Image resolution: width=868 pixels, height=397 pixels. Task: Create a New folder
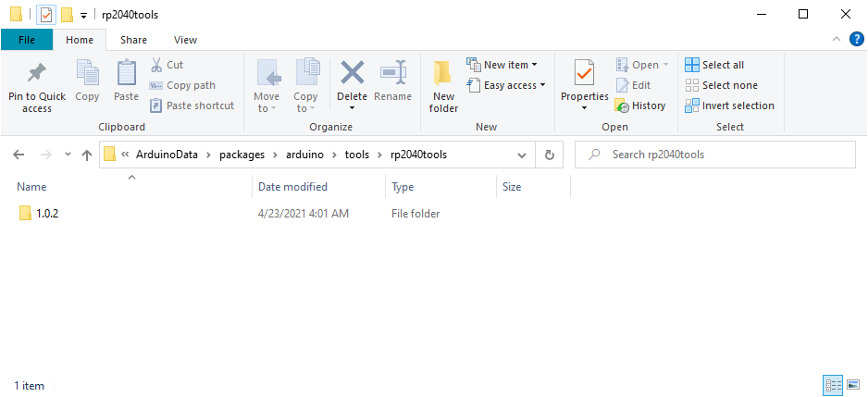tap(443, 86)
